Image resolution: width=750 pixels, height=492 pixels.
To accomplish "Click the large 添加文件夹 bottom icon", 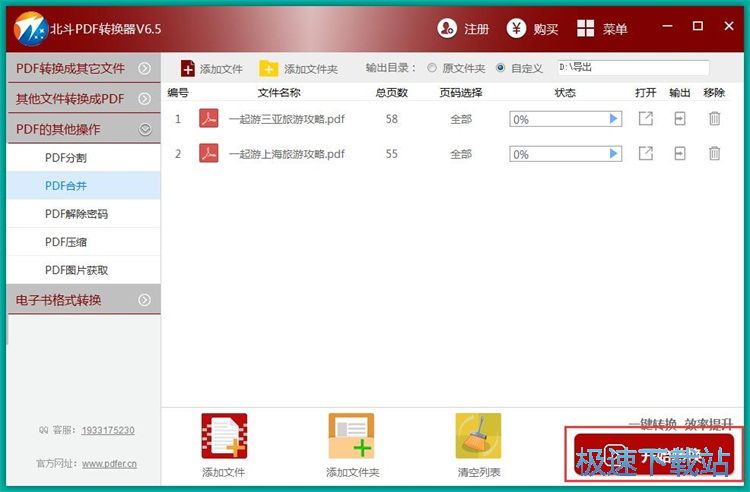I will tap(352, 436).
